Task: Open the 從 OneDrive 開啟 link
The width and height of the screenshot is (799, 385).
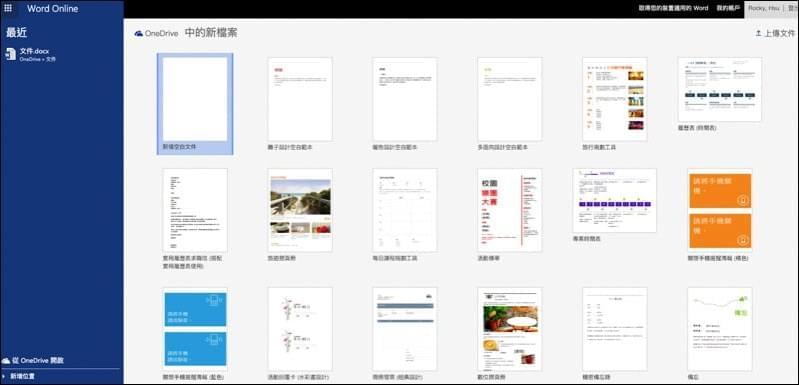Action: 34,361
